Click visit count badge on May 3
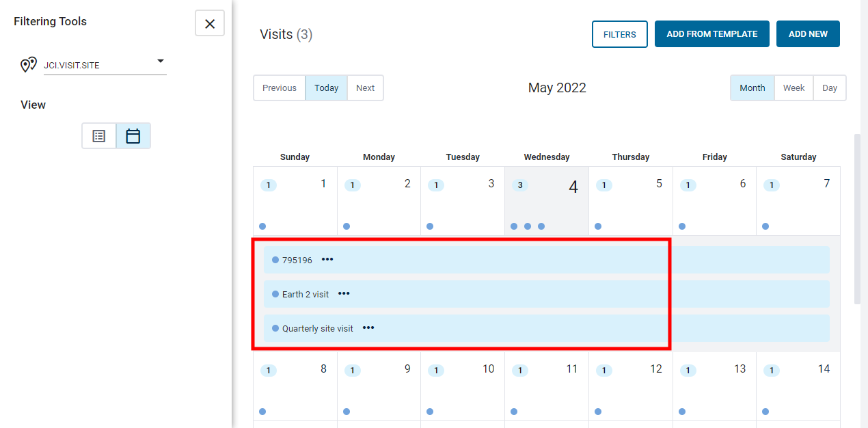 point(436,185)
